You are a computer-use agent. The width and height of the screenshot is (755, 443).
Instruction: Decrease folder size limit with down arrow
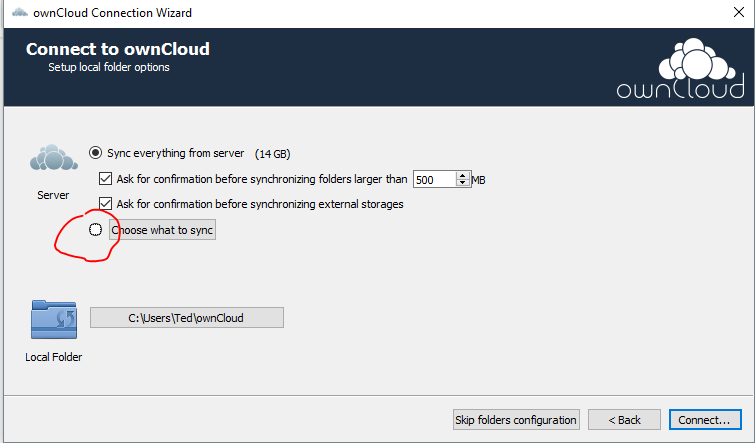click(x=463, y=183)
